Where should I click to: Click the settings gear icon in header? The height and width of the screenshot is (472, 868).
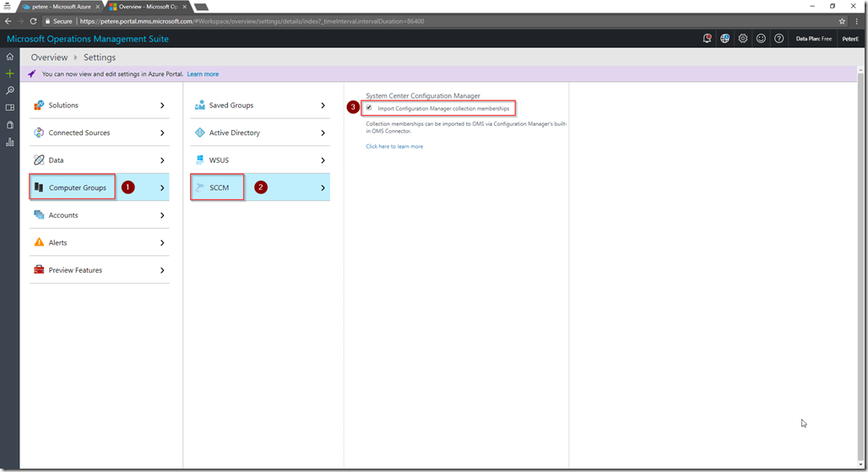pyautogui.click(x=743, y=39)
